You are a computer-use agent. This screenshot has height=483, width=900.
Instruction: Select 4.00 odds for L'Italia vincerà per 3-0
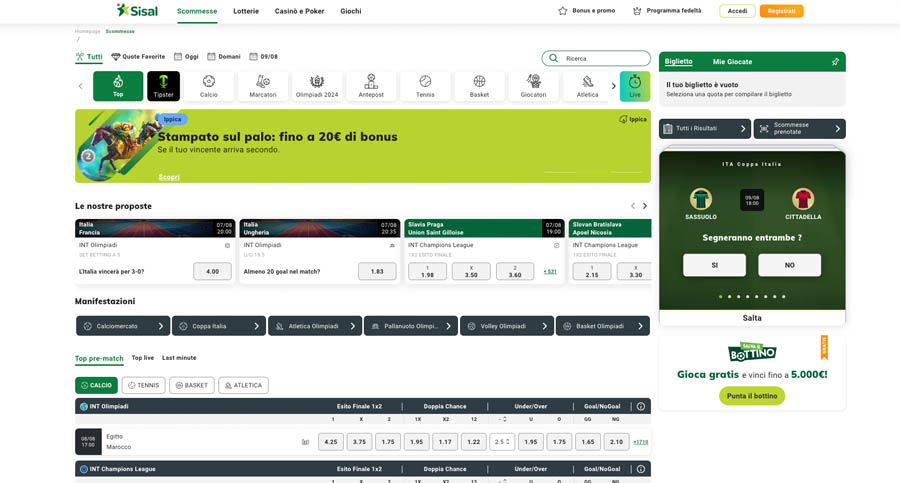pyautogui.click(x=212, y=271)
